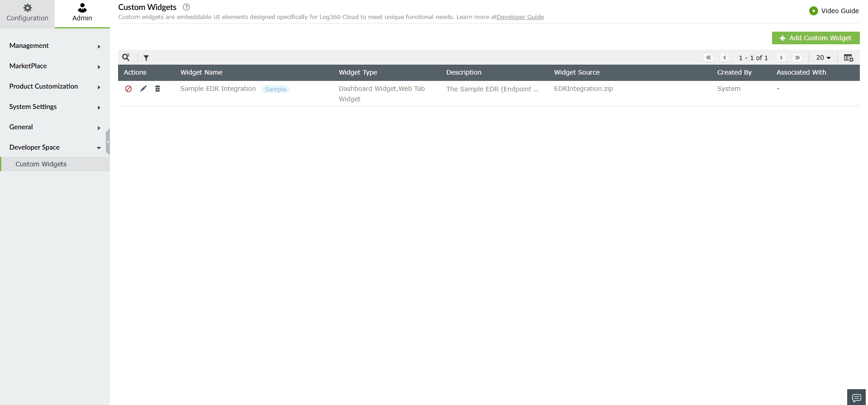This screenshot has height=405, width=868.
Task: Click the Widget Source column header
Action: [577, 72]
